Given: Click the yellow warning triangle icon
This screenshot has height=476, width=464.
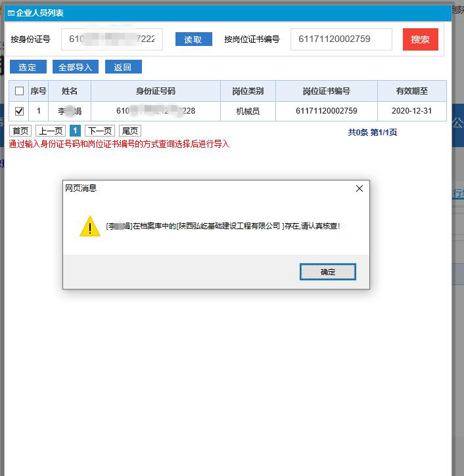Looking at the screenshot, I should 90,227.
